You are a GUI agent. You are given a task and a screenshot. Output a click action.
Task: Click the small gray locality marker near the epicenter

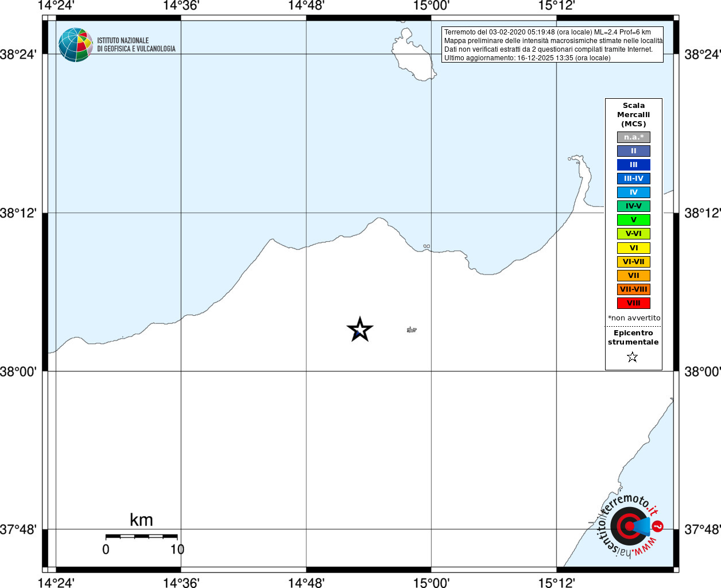(x=412, y=330)
